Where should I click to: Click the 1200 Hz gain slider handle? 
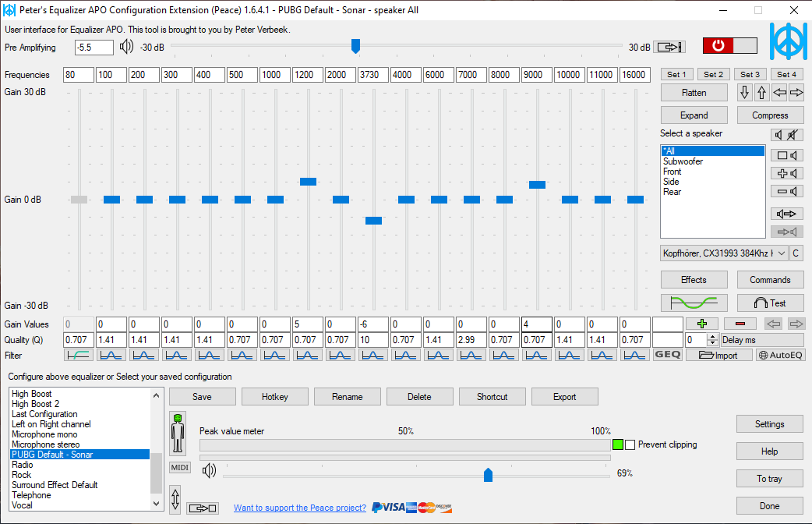pyautogui.click(x=308, y=182)
